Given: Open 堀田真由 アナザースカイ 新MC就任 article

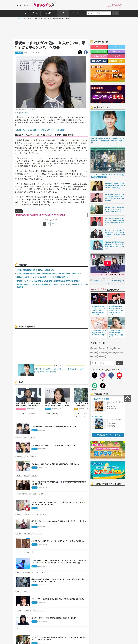Looking at the screenshot, I should (x=59, y=522).
